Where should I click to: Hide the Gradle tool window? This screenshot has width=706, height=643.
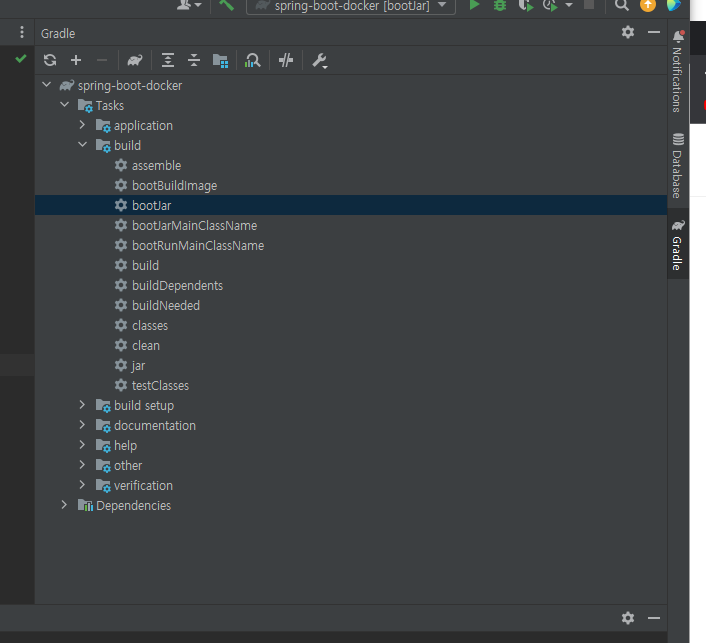click(654, 32)
